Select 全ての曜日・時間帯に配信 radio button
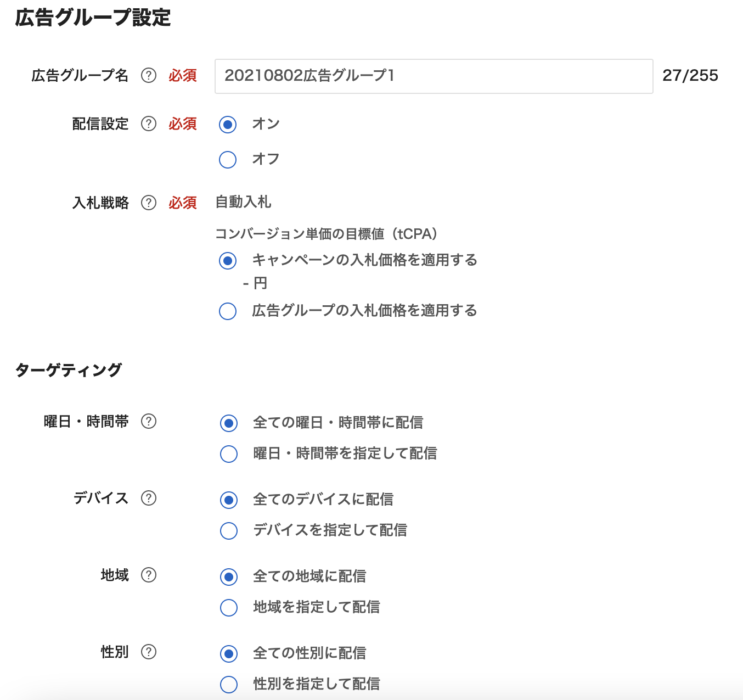This screenshot has height=700, width=743. pyautogui.click(x=229, y=423)
